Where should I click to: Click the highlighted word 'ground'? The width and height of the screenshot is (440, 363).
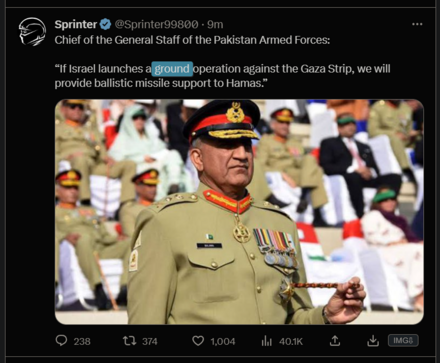coord(172,69)
